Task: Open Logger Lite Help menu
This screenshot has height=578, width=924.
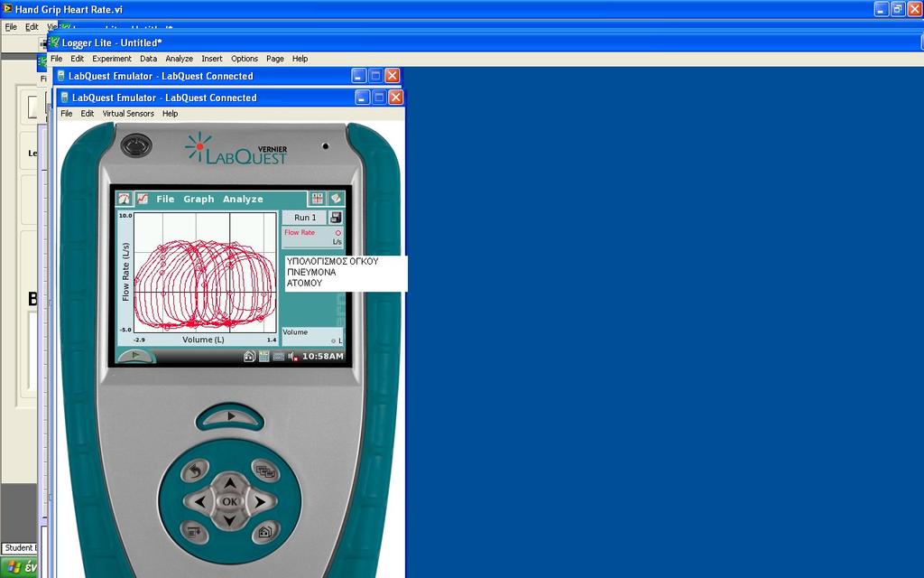Action: pyautogui.click(x=300, y=59)
